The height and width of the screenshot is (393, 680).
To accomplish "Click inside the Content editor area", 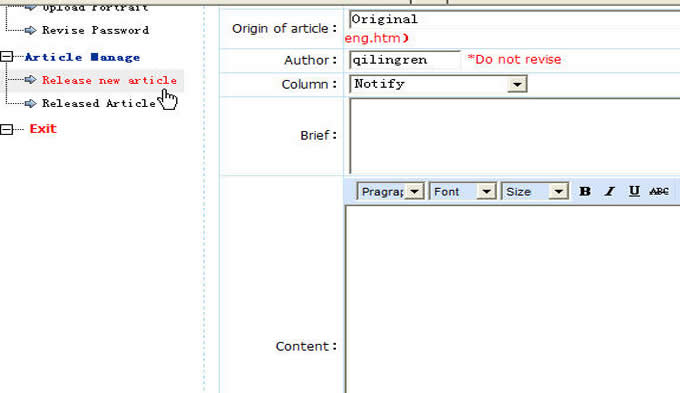I will click(x=513, y=299).
